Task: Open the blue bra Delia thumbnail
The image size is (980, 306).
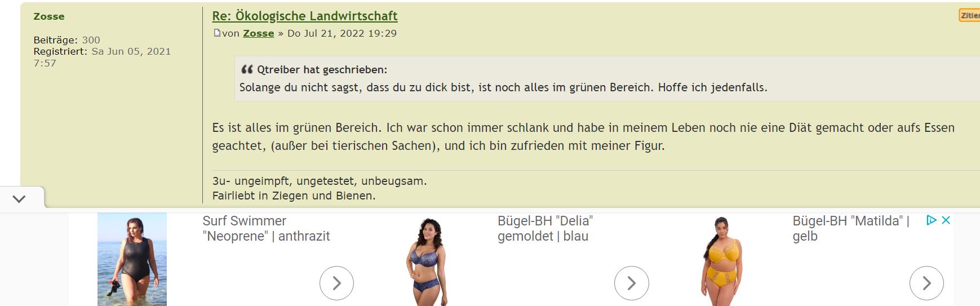Action: pos(427,261)
